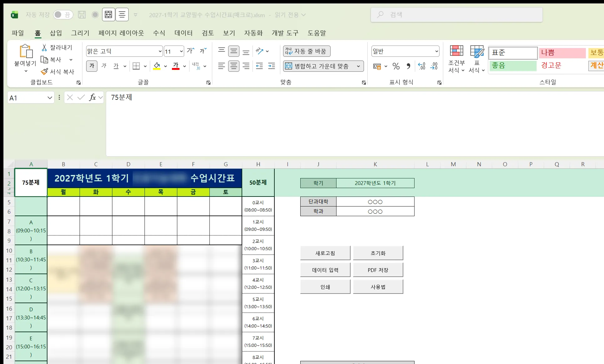Open the Name Box dropdown arrow
The image size is (604, 364).
click(x=50, y=98)
